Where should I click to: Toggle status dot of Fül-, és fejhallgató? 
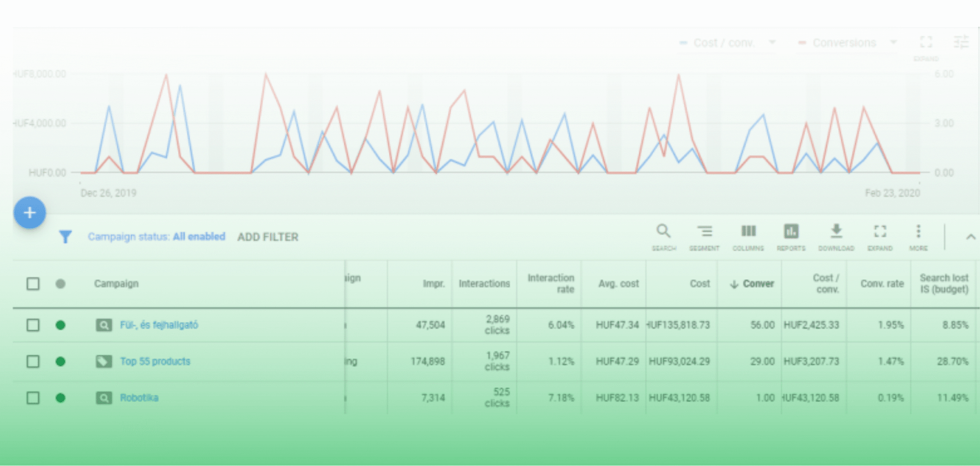60,325
